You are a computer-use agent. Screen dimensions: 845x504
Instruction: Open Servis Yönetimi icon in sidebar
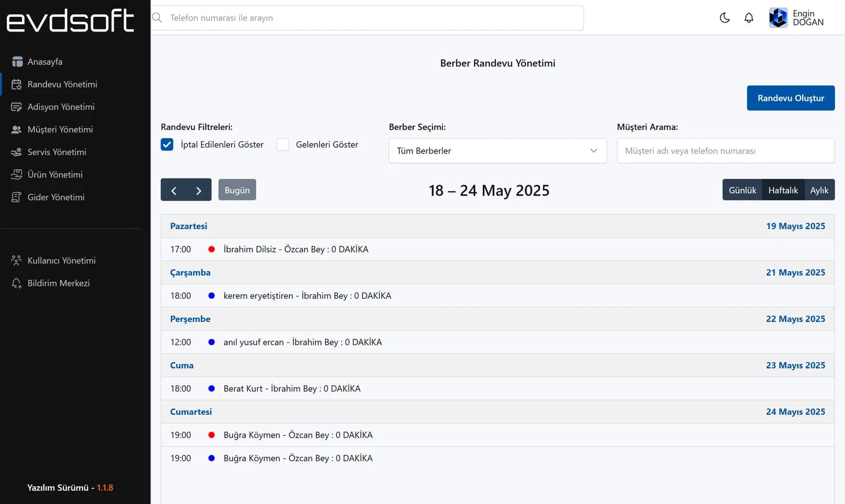pos(17,152)
